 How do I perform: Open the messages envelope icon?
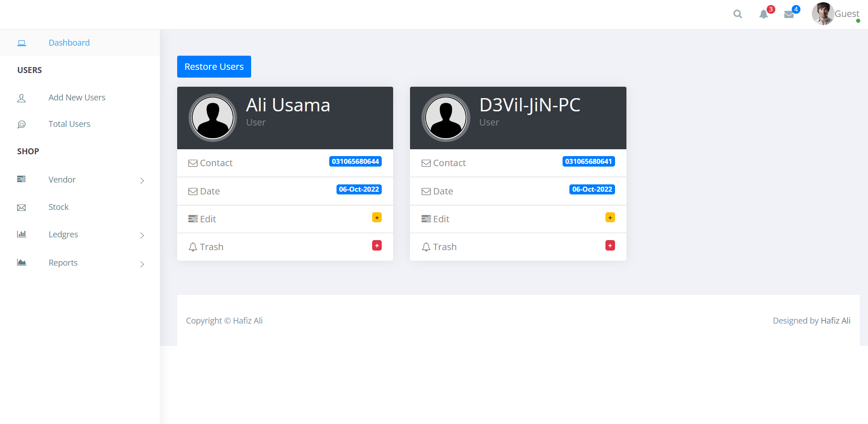789,15
